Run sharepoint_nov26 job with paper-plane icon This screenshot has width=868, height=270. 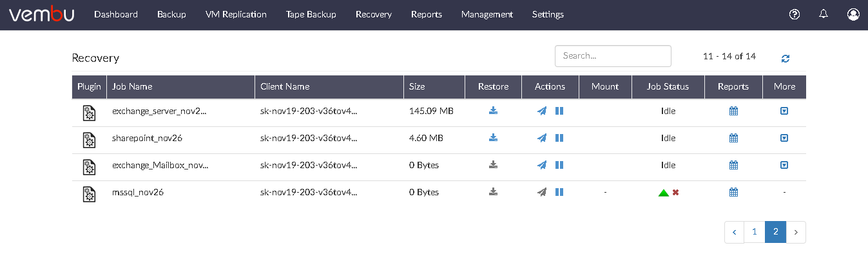coord(542,138)
